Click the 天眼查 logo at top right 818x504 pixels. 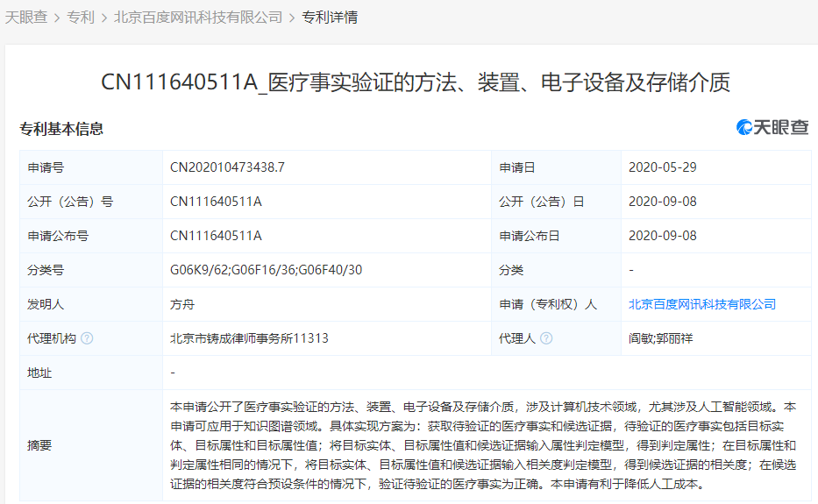click(x=772, y=127)
